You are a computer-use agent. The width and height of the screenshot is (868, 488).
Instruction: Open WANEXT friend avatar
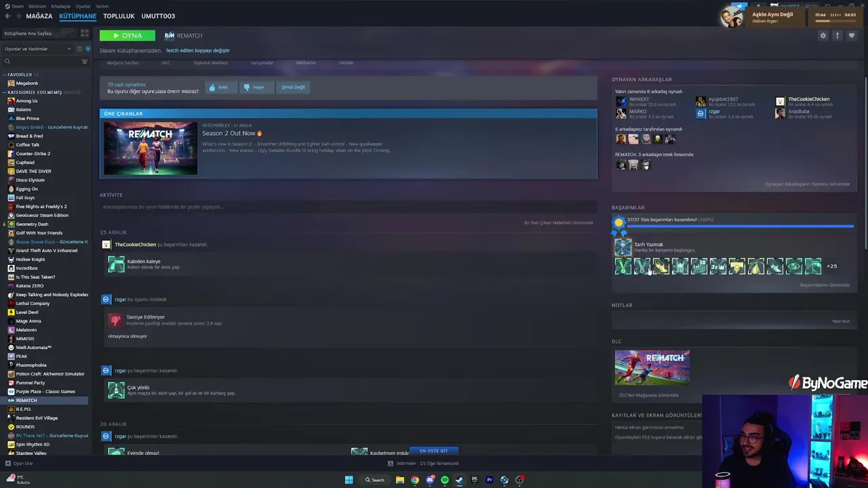coord(620,102)
